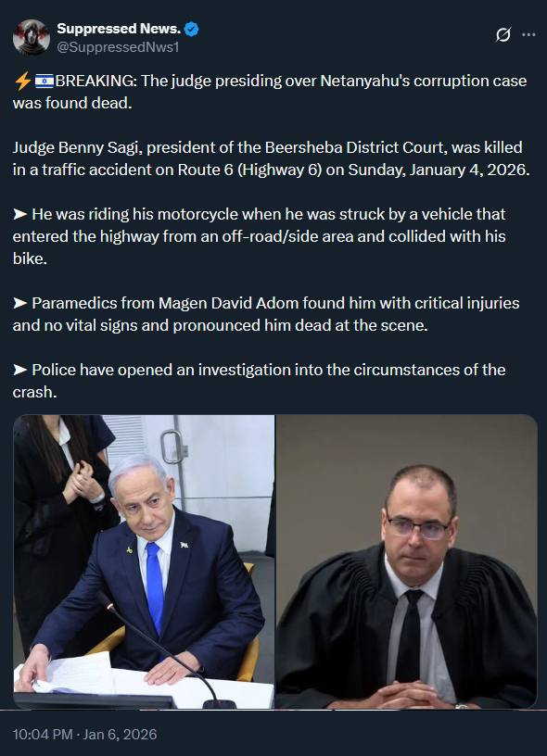This screenshot has height=756, width=547.
Task: Click the arrow bullet before 'Police have opened'
Action: (20, 370)
